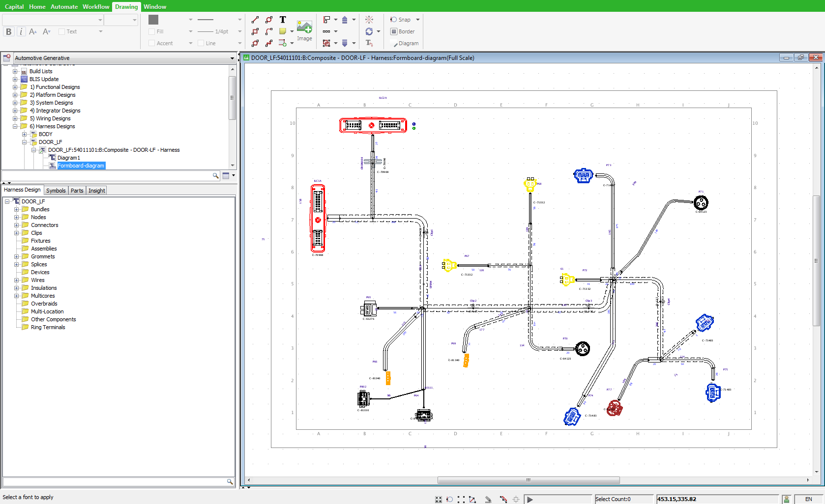Toggle Italic formatting
Viewport: 825px width, 504px height.
click(x=21, y=31)
